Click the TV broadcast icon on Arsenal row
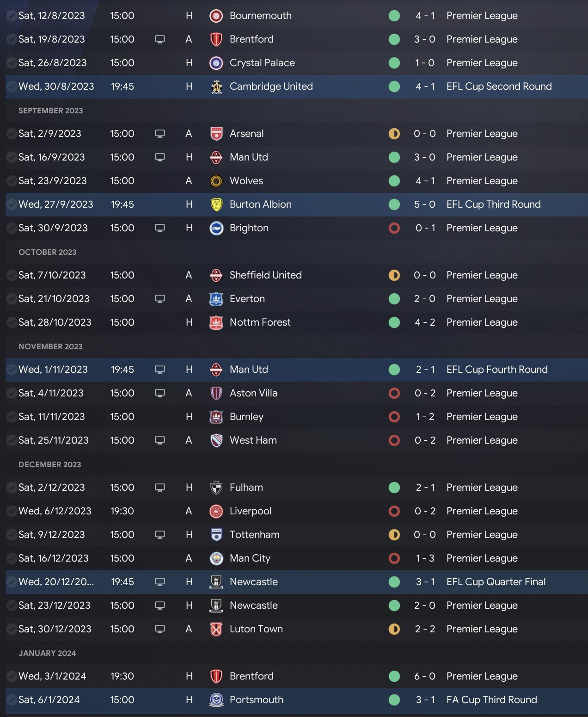The image size is (588, 717). [x=160, y=134]
